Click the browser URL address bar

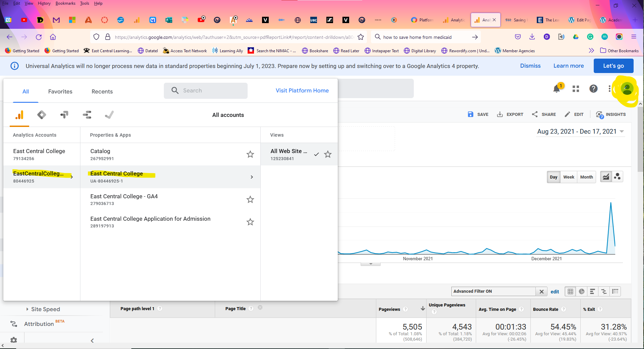click(x=234, y=37)
